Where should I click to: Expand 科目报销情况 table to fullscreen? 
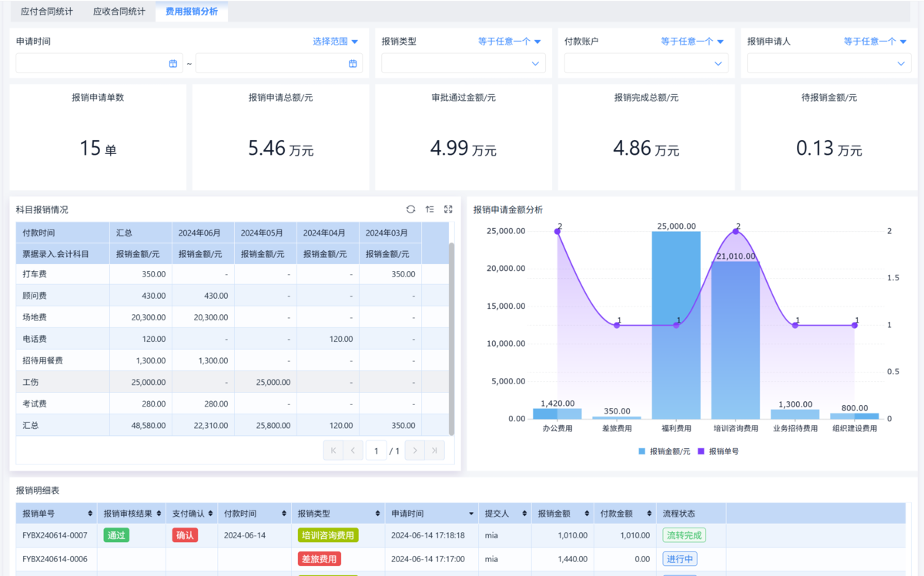(x=448, y=209)
